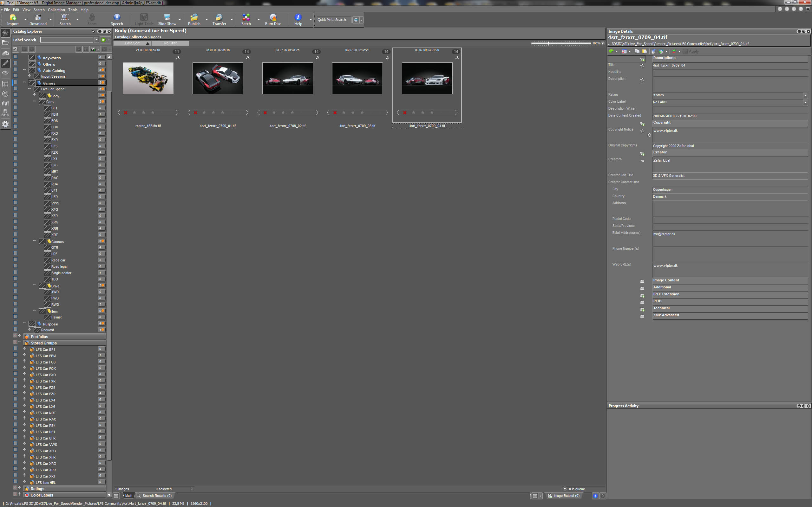Select the r4ptor_4FBMs.tif thumbnail

148,78
